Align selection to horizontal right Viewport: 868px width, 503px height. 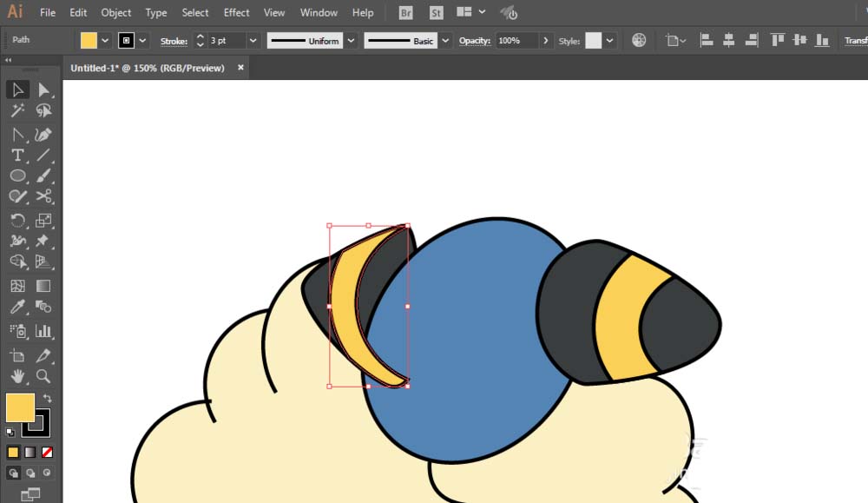(751, 40)
